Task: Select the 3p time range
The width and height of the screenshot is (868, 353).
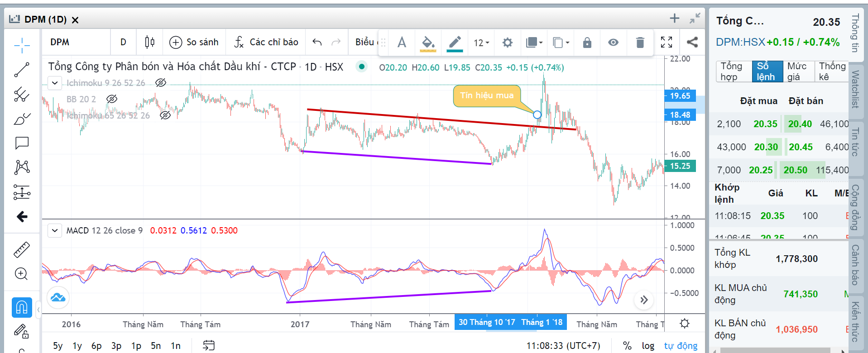Action: [116, 346]
